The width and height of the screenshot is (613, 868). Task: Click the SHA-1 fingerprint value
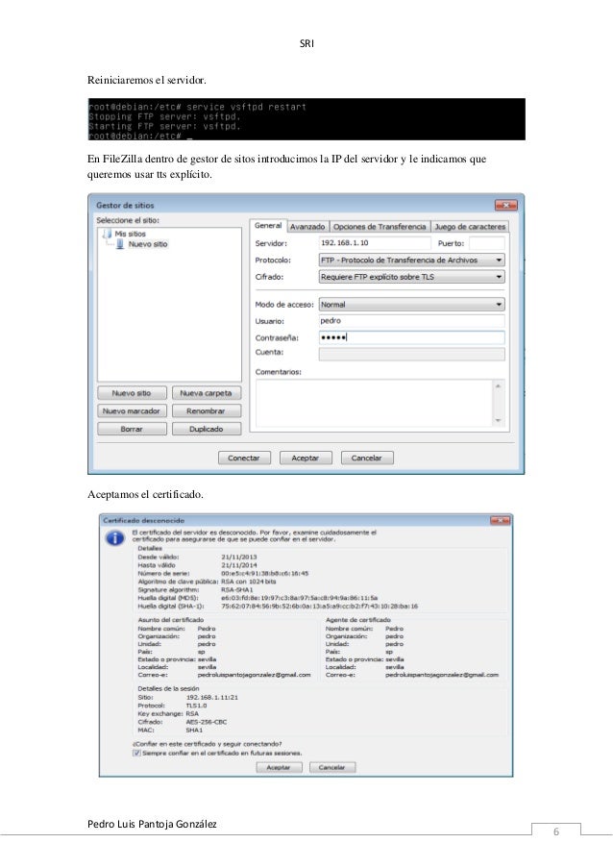coord(319,607)
